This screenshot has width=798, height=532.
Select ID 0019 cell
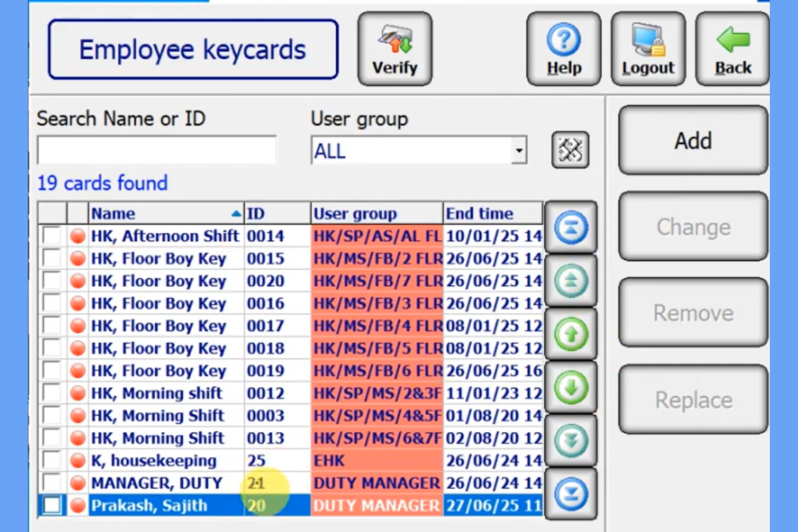[x=277, y=371]
